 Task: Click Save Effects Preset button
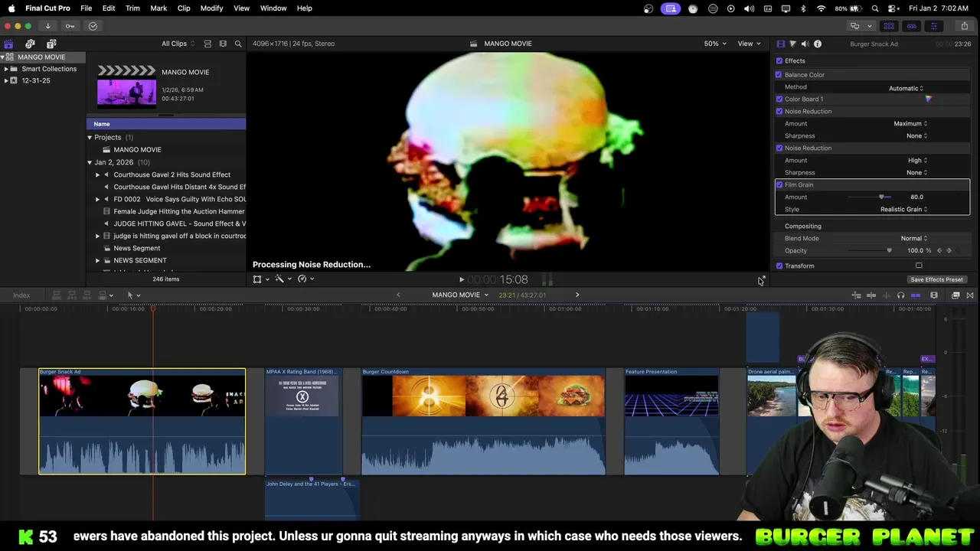936,280
